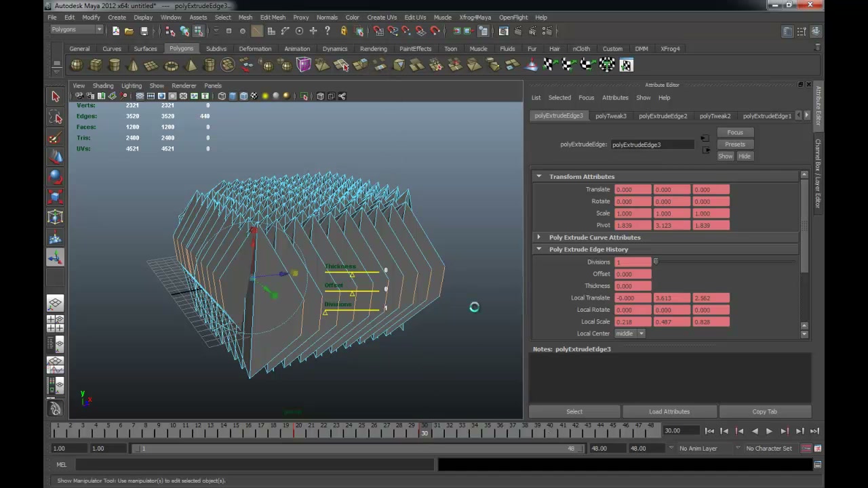Switch to single perspective view layout

tap(56, 304)
